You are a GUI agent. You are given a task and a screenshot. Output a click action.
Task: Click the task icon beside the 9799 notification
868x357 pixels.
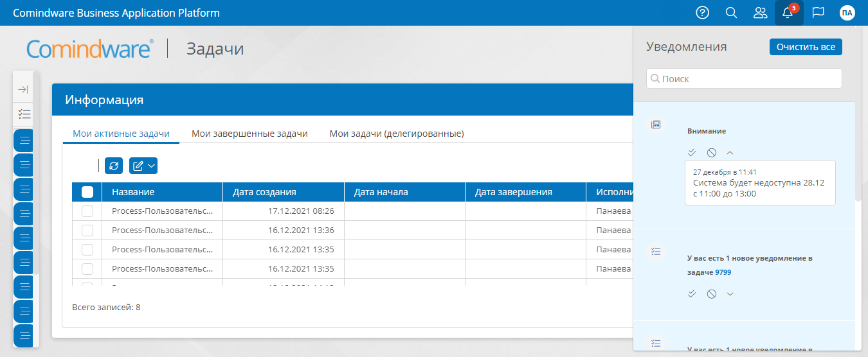click(x=656, y=251)
